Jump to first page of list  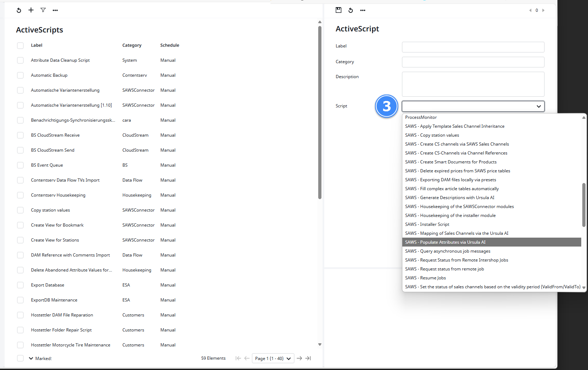(238, 358)
